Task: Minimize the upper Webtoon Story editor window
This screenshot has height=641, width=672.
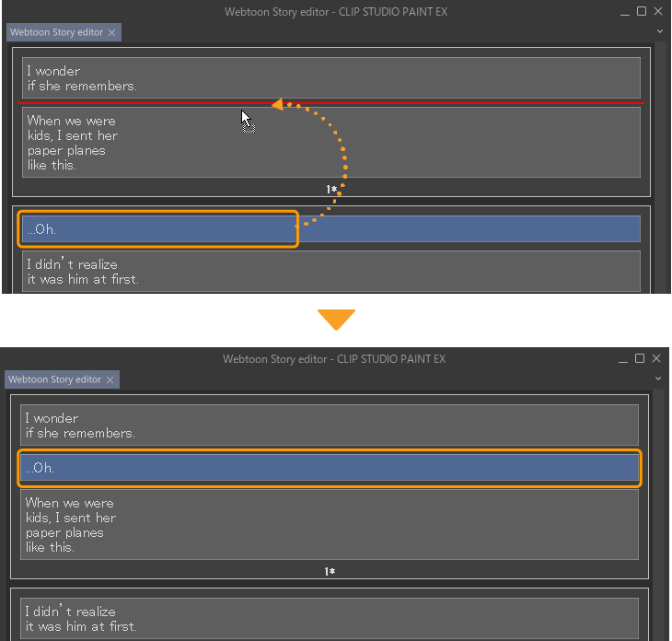Action: coord(624,12)
